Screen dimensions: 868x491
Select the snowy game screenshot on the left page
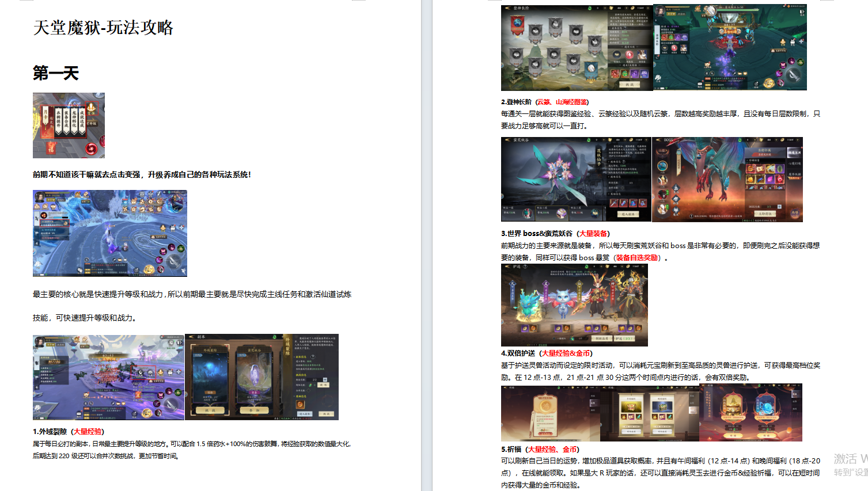109,233
